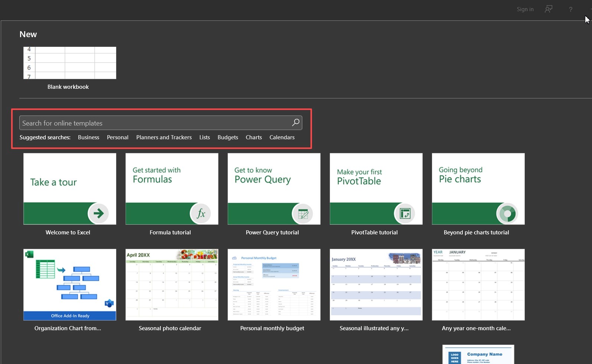Open the January 20XX illustrated calendar thumbnail
Image resolution: width=592 pixels, height=364 pixels.
click(376, 285)
